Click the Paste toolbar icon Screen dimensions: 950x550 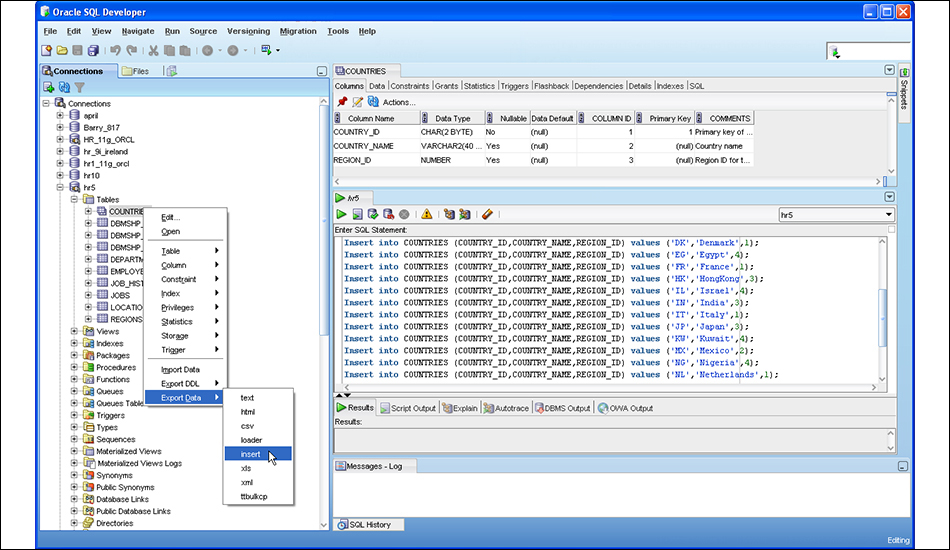[x=185, y=50]
